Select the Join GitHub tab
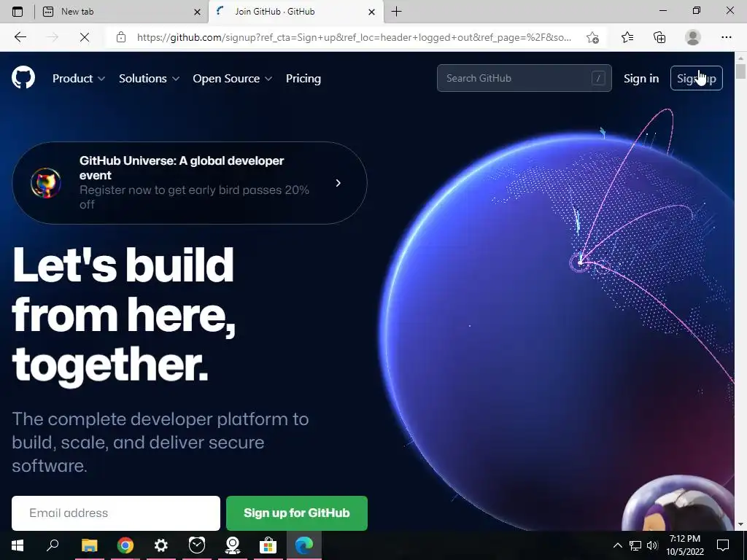Image resolution: width=747 pixels, height=560 pixels. coord(295,12)
